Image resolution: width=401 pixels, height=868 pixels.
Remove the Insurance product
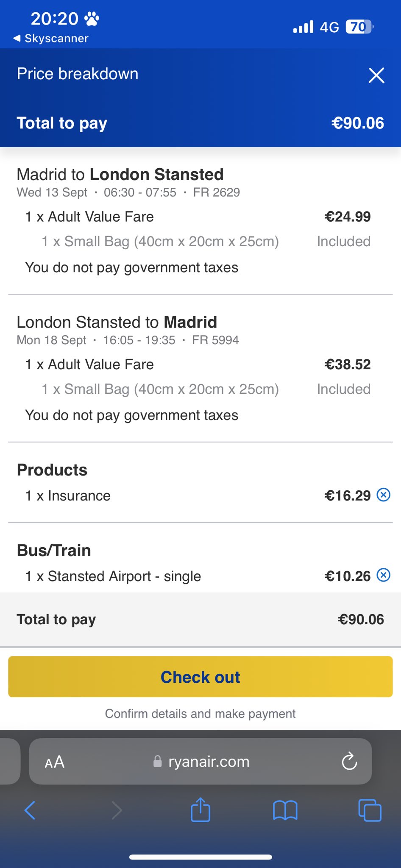tap(384, 495)
